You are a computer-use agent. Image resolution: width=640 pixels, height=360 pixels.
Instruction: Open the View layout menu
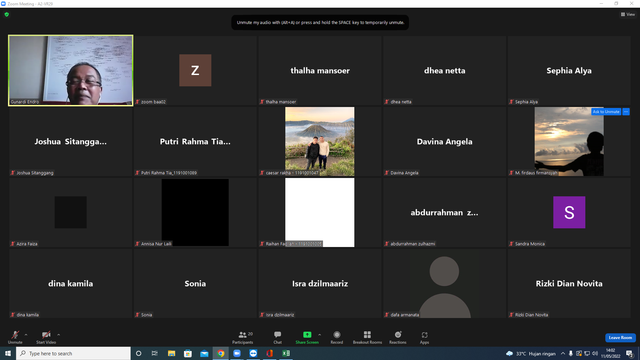[628, 14]
